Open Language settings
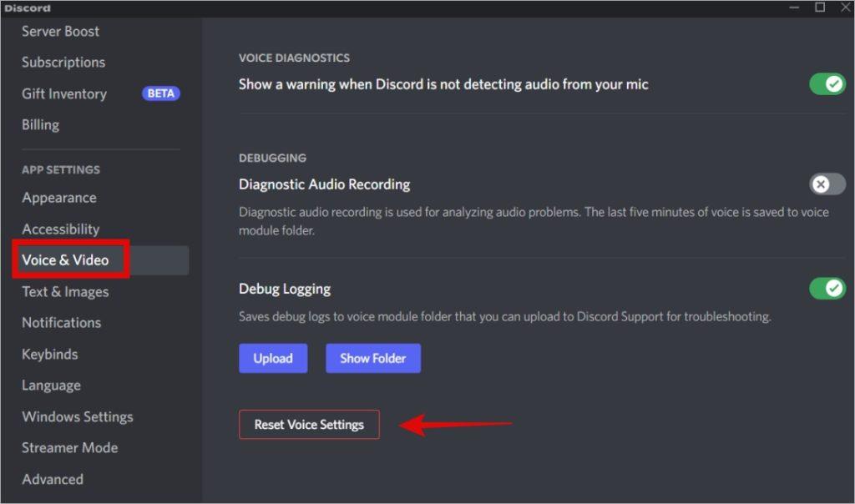 coord(51,386)
